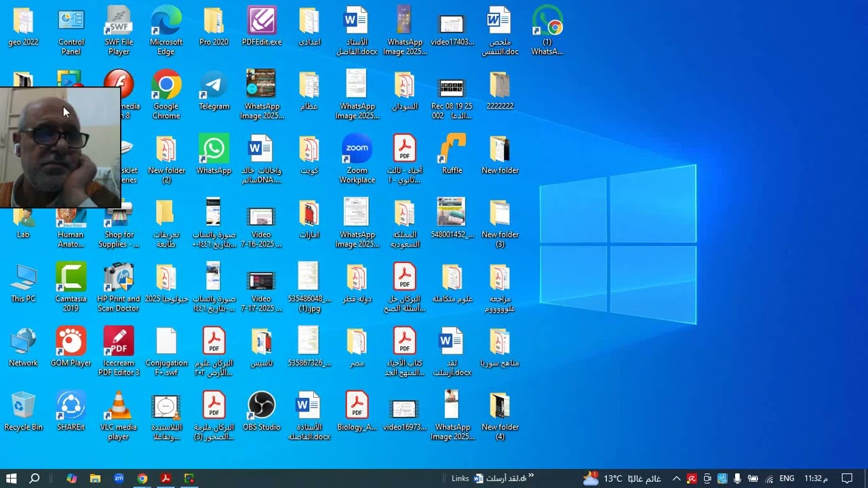Expand the Links toolbar overflow chevron
This screenshot has width=868, height=488.
tap(531, 476)
